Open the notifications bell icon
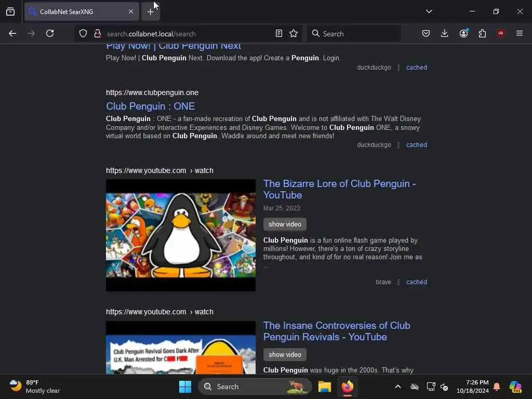532x399 pixels. 497,387
